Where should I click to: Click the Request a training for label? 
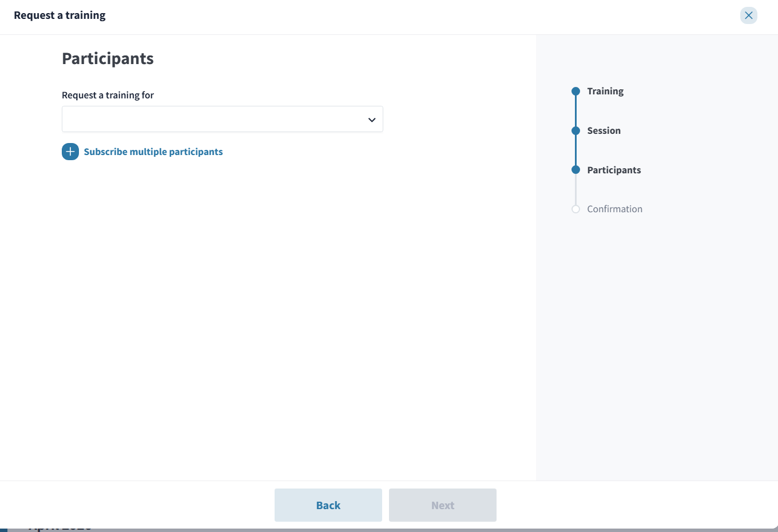(x=108, y=95)
